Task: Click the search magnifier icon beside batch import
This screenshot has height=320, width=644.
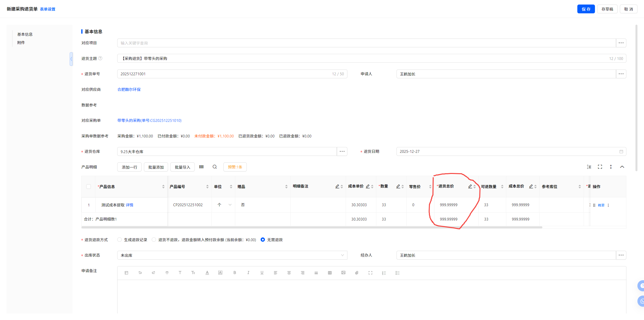Action: [215, 167]
